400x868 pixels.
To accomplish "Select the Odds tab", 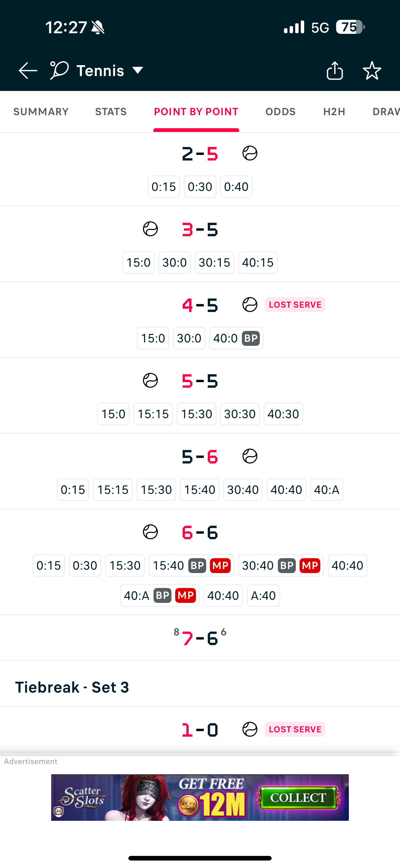I will (281, 111).
